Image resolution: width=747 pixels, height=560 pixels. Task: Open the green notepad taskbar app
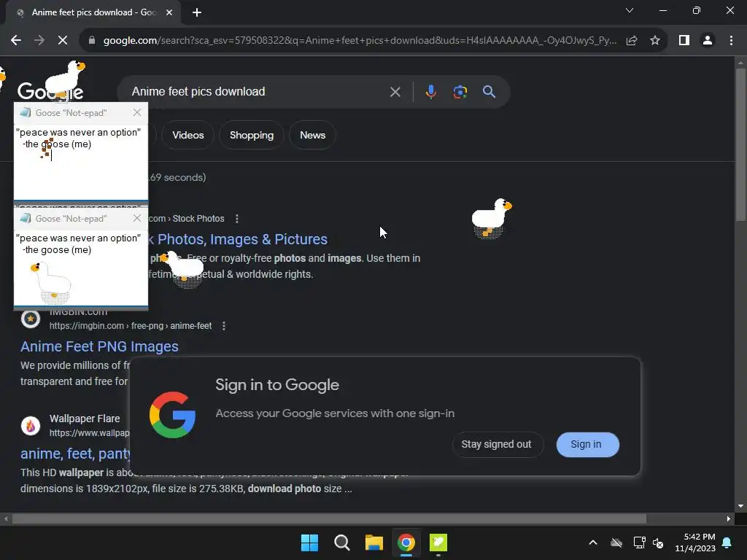438,542
